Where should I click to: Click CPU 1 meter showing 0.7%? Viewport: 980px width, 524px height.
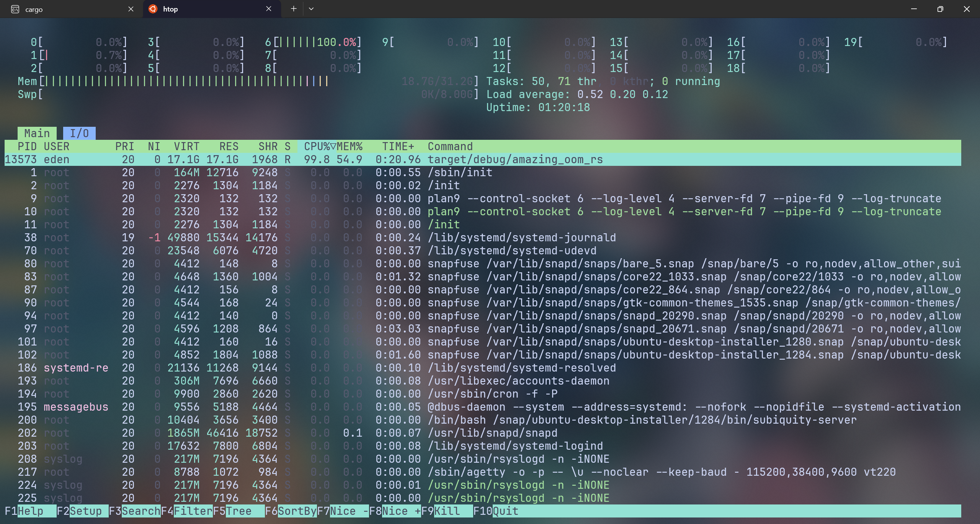[79, 55]
